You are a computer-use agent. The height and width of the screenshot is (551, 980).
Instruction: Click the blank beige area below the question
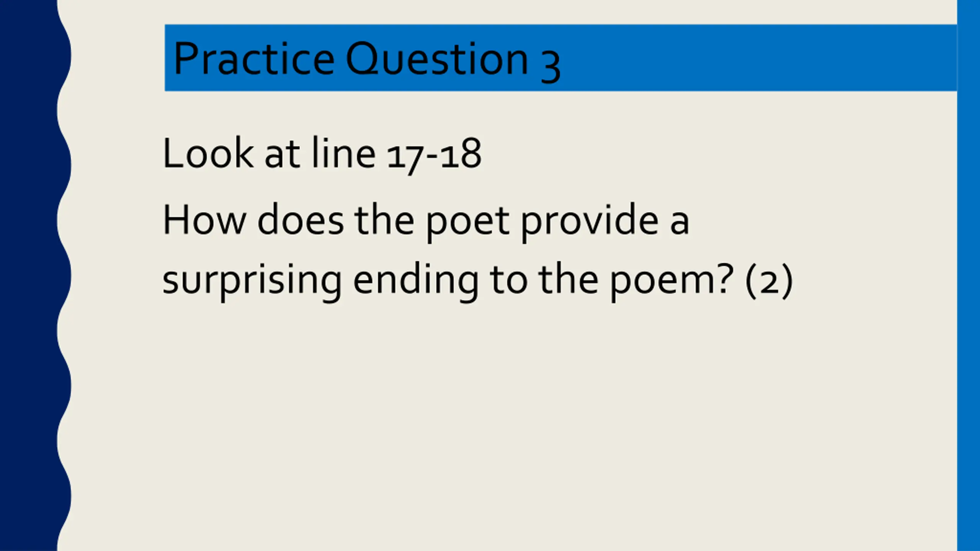(498, 421)
